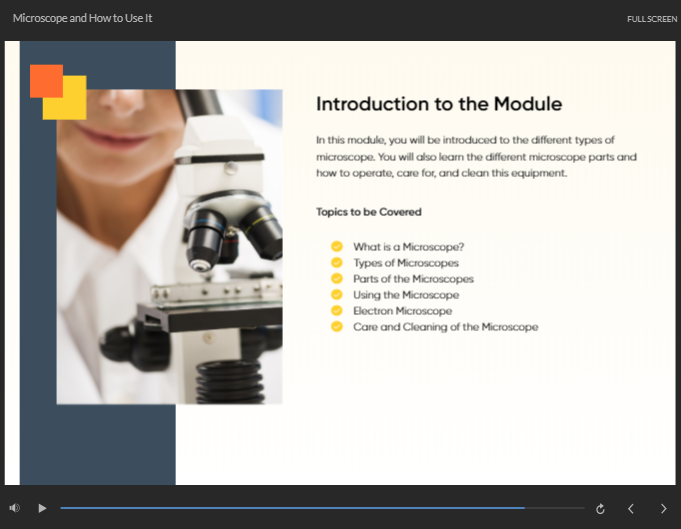Click the check icon beside What is a Microscope?
Screen dimensions: 681x529
pyautogui.click(x=337, y=247)
